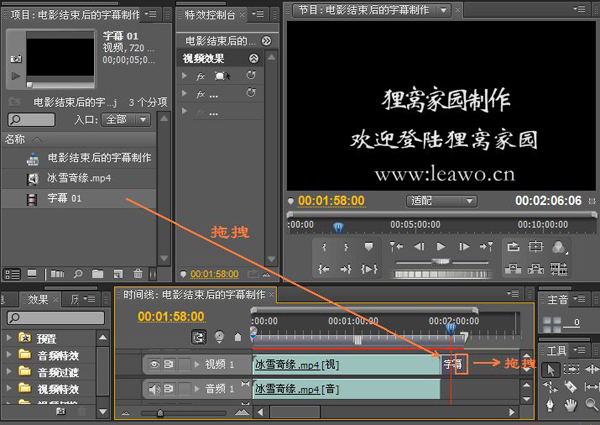This screenshot has width=600, height=425.
Task: Toggle Snap in the timeline
Action: pos(199,337)
